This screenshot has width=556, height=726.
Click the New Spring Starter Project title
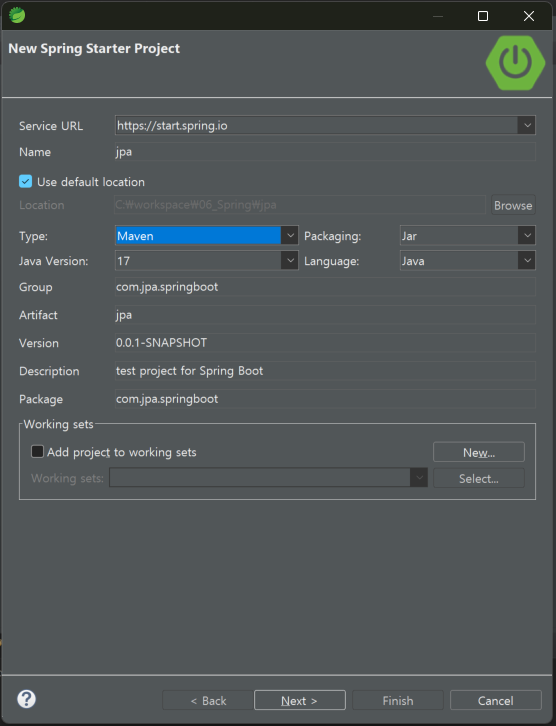94,49
